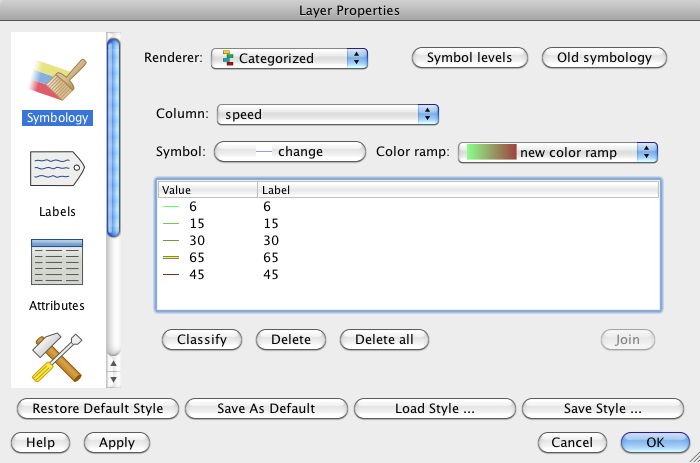Open the Attributes table icon

click(x=57, y=262)
